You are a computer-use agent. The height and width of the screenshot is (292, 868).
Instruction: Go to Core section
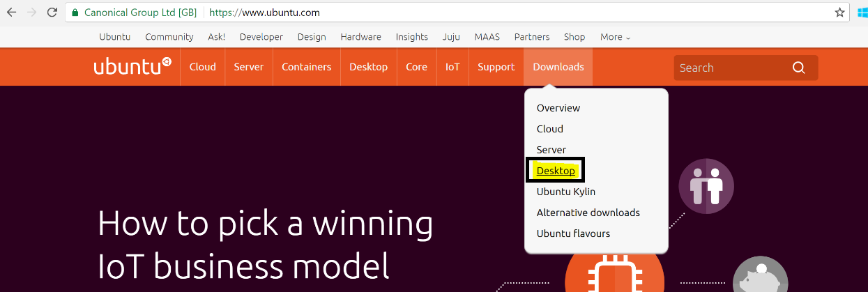tap(417, 67)
